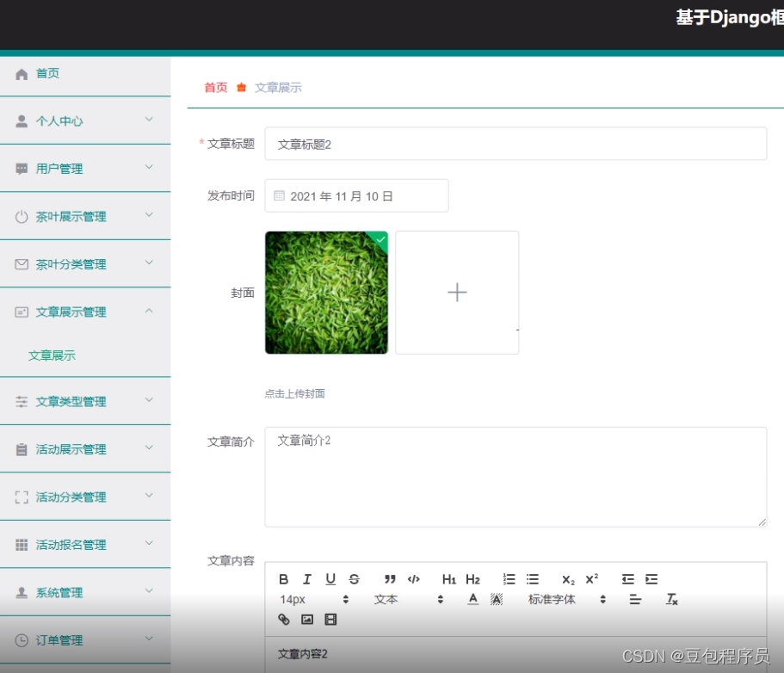
Task: Open the font color picker icon
Action: pos(472,600)
